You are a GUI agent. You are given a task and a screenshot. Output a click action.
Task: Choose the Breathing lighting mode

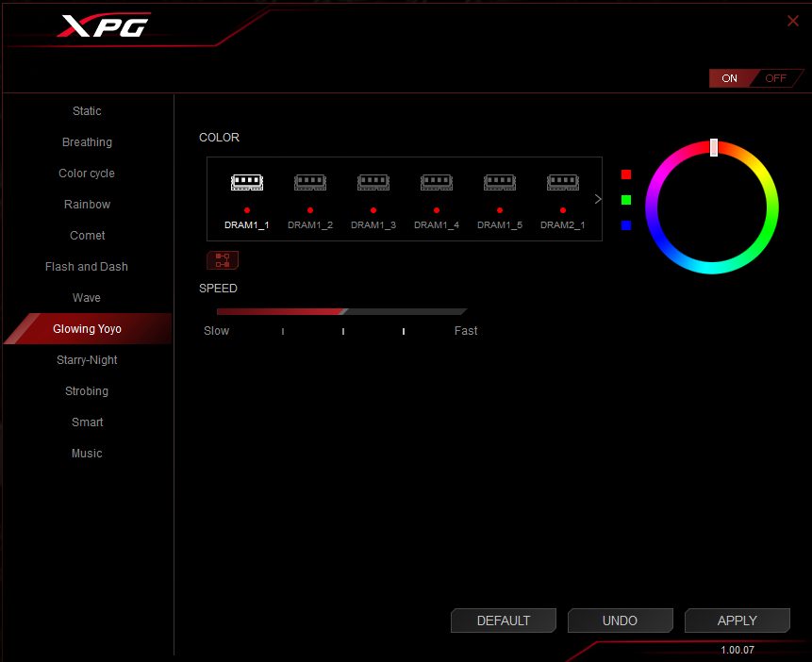pyautogui.click(x=87, y=142)
